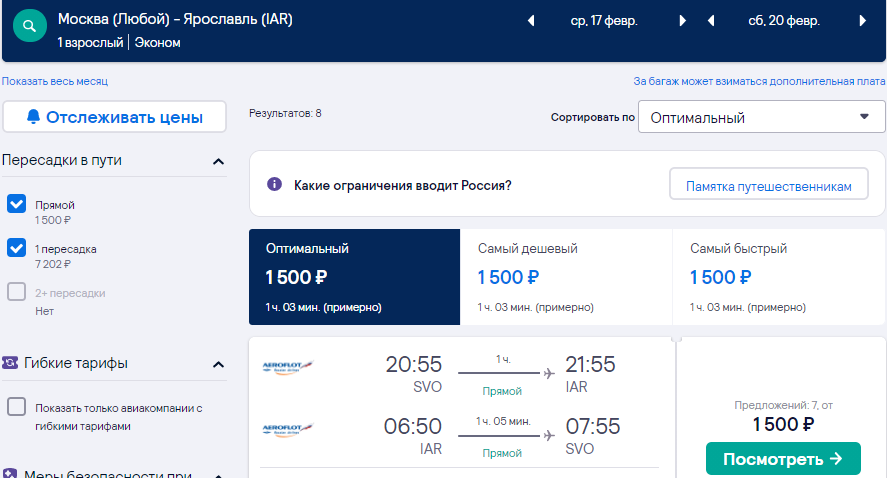Screen dimensions: 887x478
Task: Enable flexible fares airlines only checkbox
Action: coord(16,406)
